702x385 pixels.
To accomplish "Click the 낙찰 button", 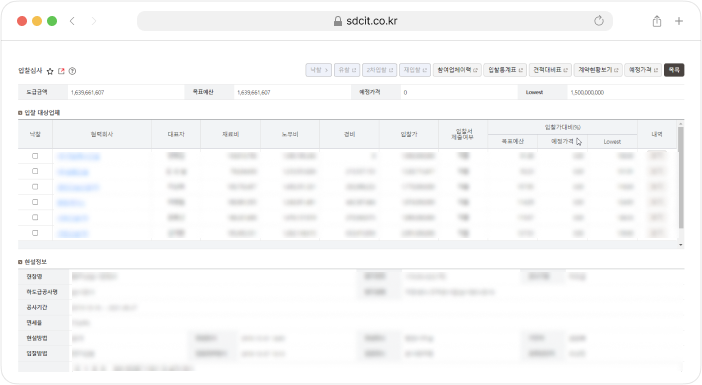I will click(x=318, y=70).
